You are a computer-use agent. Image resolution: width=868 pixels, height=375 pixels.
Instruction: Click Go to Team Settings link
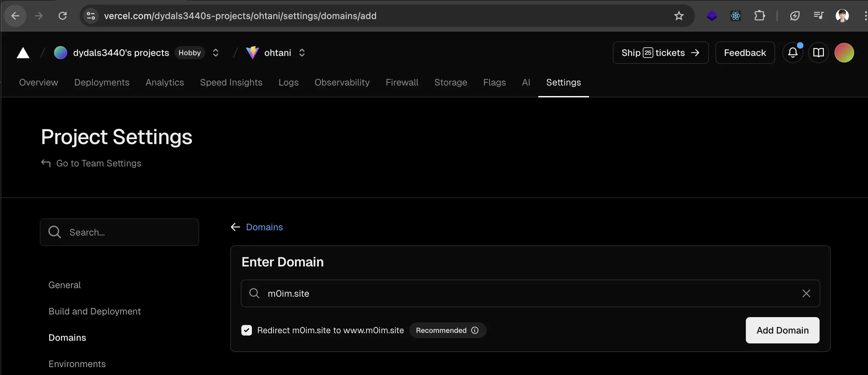click(x=98, y=163)
